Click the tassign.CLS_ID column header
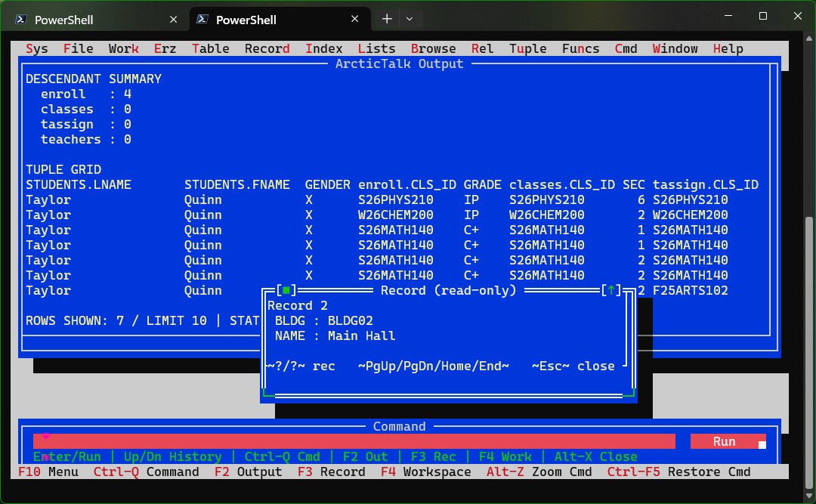This screenshot has width=816, height=504. (705, 185)
